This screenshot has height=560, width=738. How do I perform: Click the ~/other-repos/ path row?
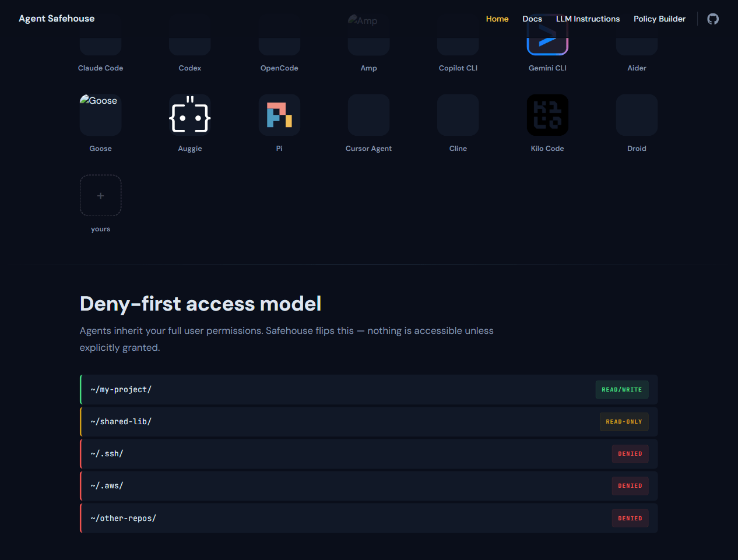click(368, 518)
